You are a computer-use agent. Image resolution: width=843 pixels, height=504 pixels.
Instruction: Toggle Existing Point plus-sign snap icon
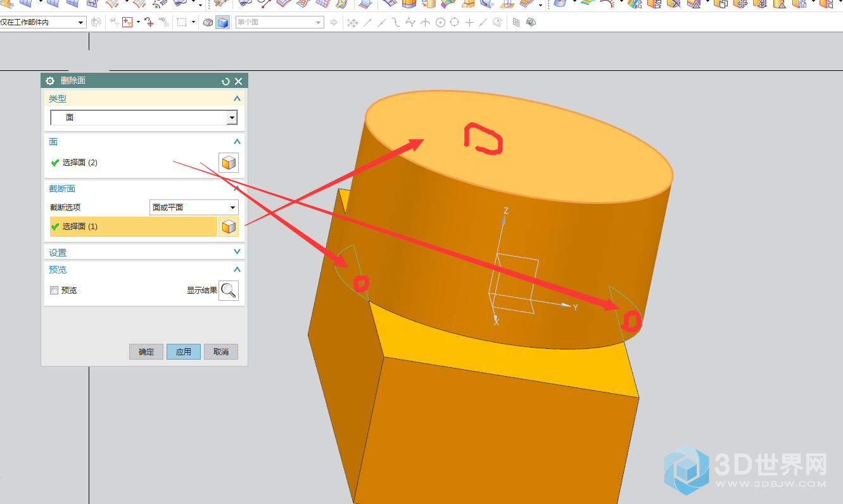pos(469,23)
